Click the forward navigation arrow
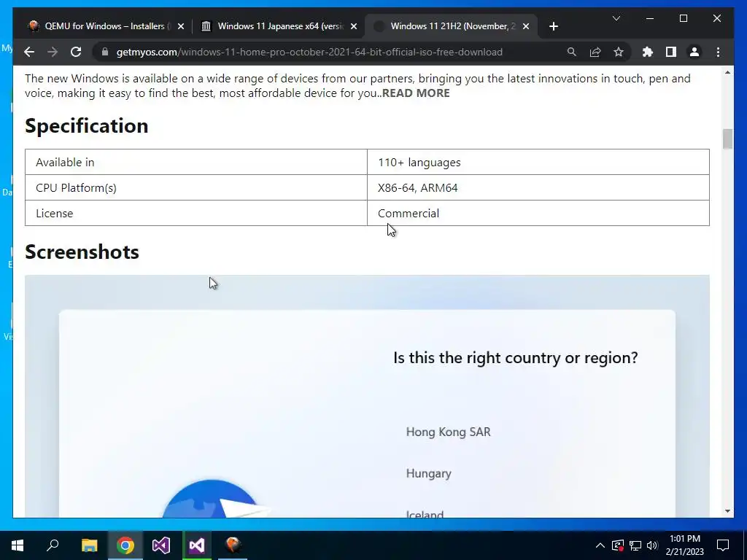This screenshot has width=747, height=560. pos(53,52)
